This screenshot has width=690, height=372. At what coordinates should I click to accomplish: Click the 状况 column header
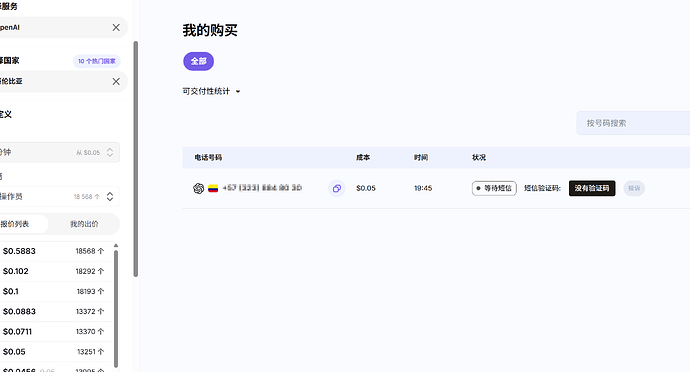tap(479, 158)
